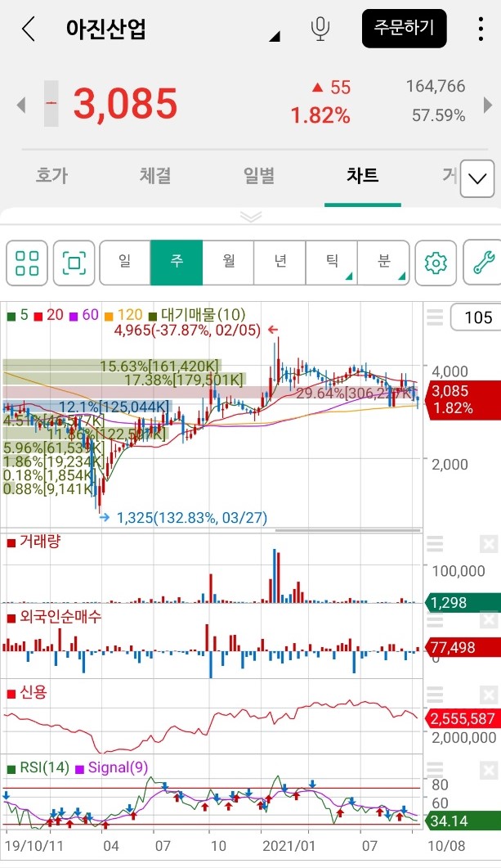Tap the 거래량 indicator label

tap(34, 542)
